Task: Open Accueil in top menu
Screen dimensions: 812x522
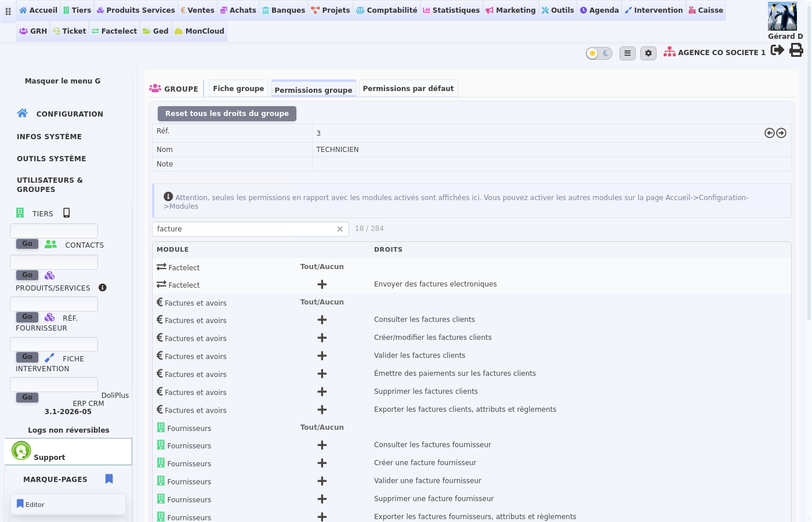Action: 38,10
